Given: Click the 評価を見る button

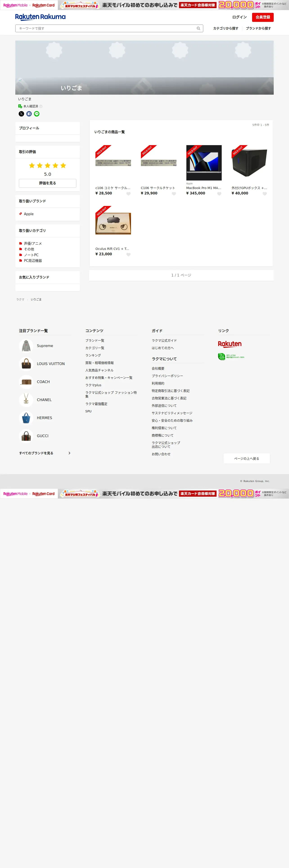Looking at the screenshot, I should point(47,183).
